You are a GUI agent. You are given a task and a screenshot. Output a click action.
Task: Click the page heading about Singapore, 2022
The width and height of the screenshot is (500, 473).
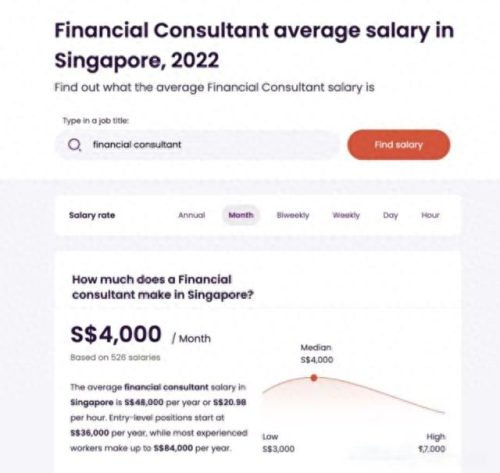click(254, 45)
